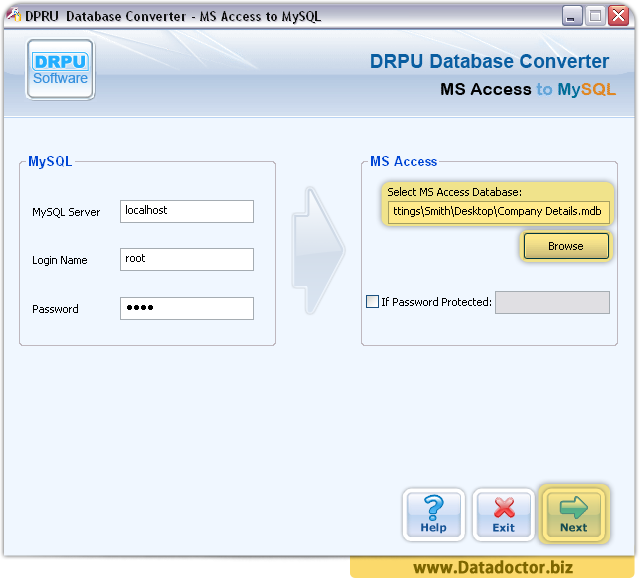Click the 'MS Access to MySQL' banner subtitle
Viewport: 639px width, 578px height.
coord(528,89)
